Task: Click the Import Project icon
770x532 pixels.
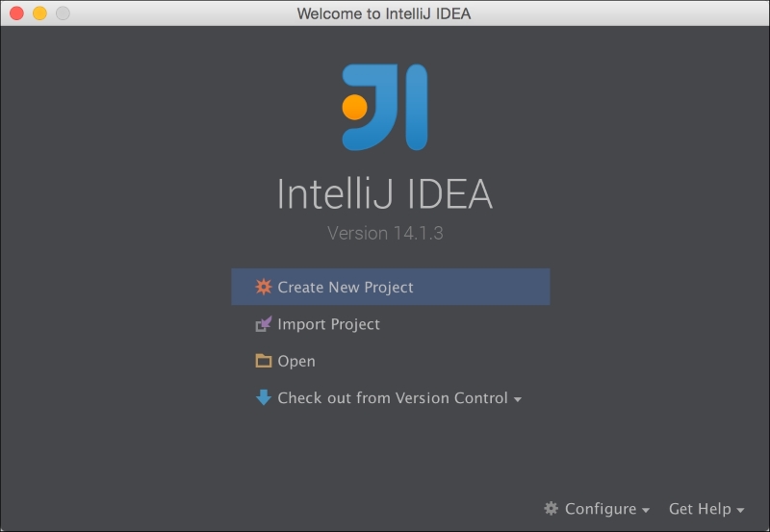Action: [x=264, y=324]
